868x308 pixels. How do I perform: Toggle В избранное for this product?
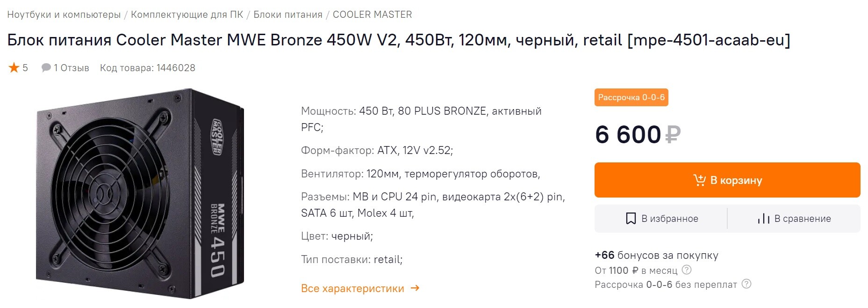point(661,219)
